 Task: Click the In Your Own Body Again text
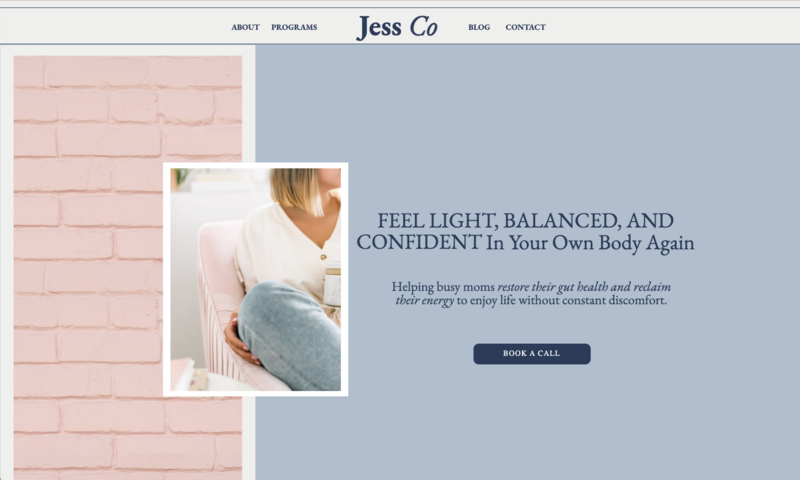pos(590,243)
